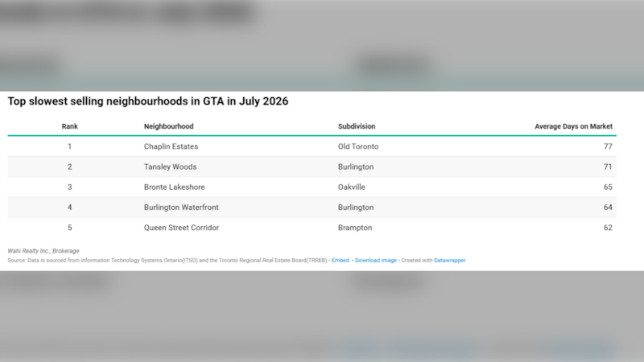Click the Embed link
644x362 pixels.
coord(340,260)
